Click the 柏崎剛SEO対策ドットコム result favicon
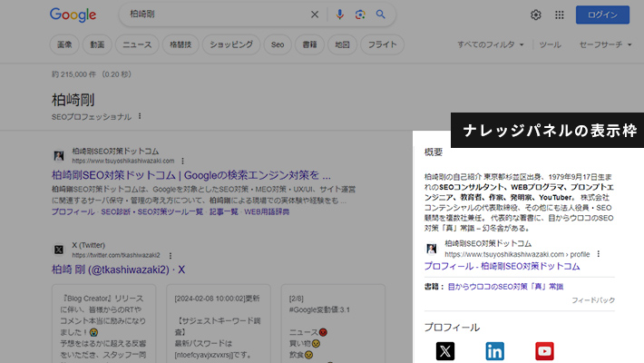 (59, 156)
